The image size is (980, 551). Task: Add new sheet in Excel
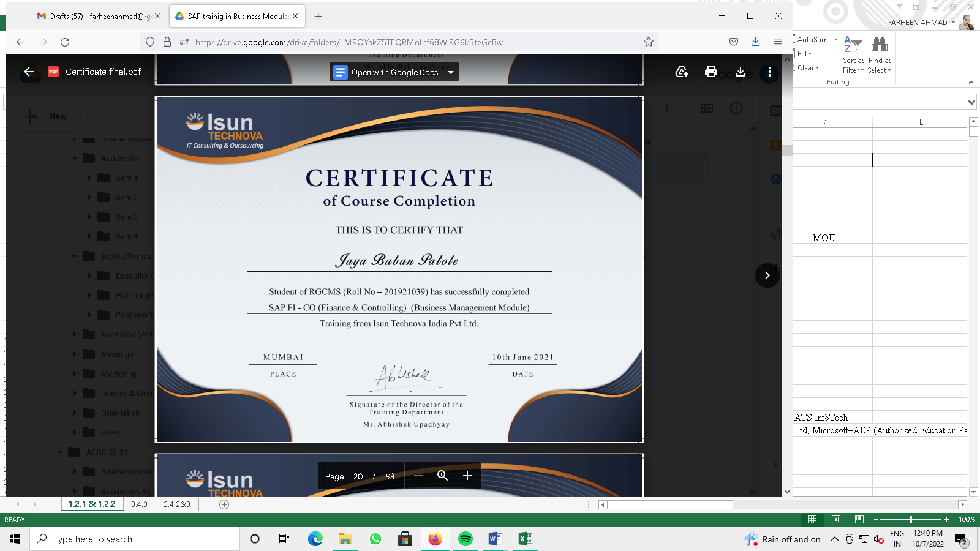(x=224, y=504)
